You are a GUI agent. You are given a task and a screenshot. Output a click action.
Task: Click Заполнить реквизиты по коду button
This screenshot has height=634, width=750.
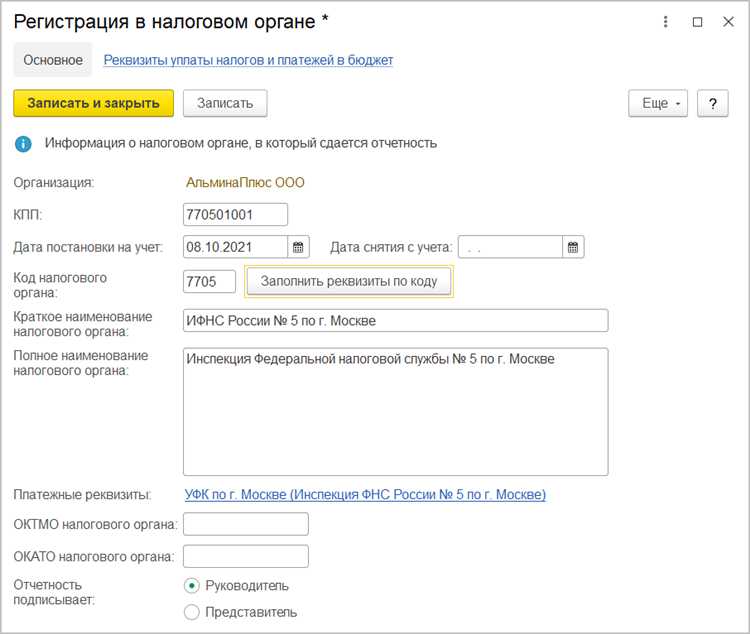pyautogui.click(x=349, y=281)
